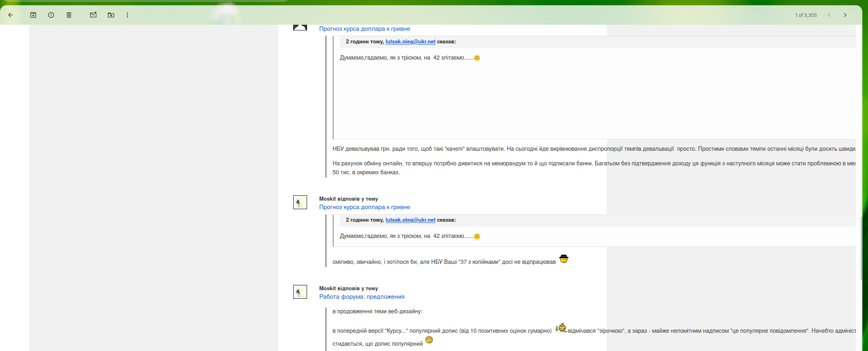868x351 pixels.
Task: Archive this email conversation
Action: tap(33, 15)
